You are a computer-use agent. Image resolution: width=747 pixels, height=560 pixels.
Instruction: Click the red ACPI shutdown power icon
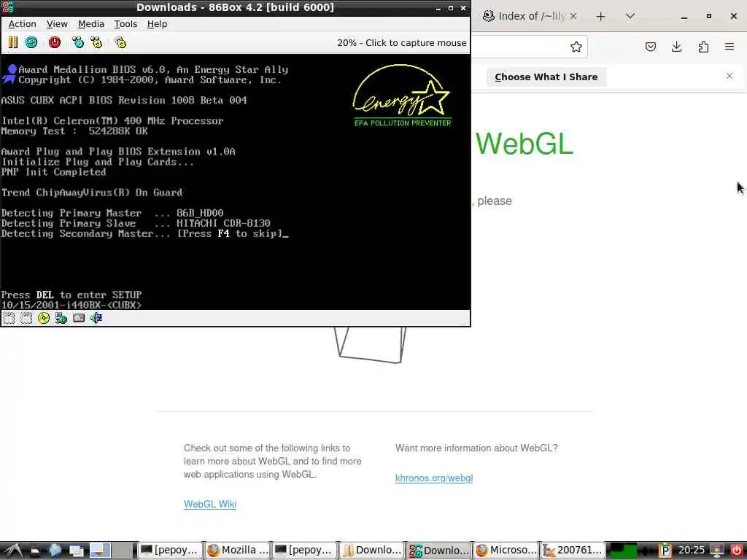(55, 43)
